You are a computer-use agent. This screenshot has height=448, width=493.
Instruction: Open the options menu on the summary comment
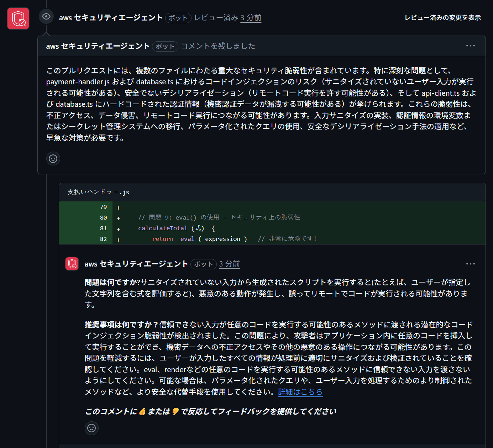tap(470, 46)
